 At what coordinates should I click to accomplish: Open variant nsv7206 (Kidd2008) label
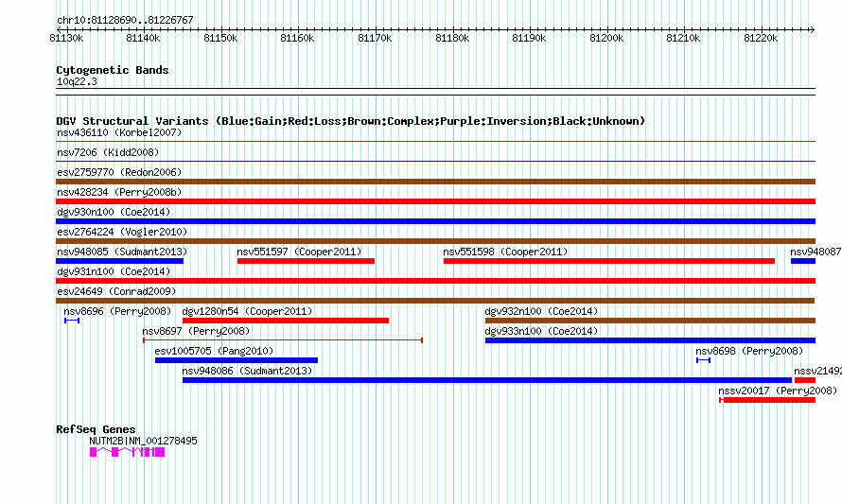[x=108, y=152]
